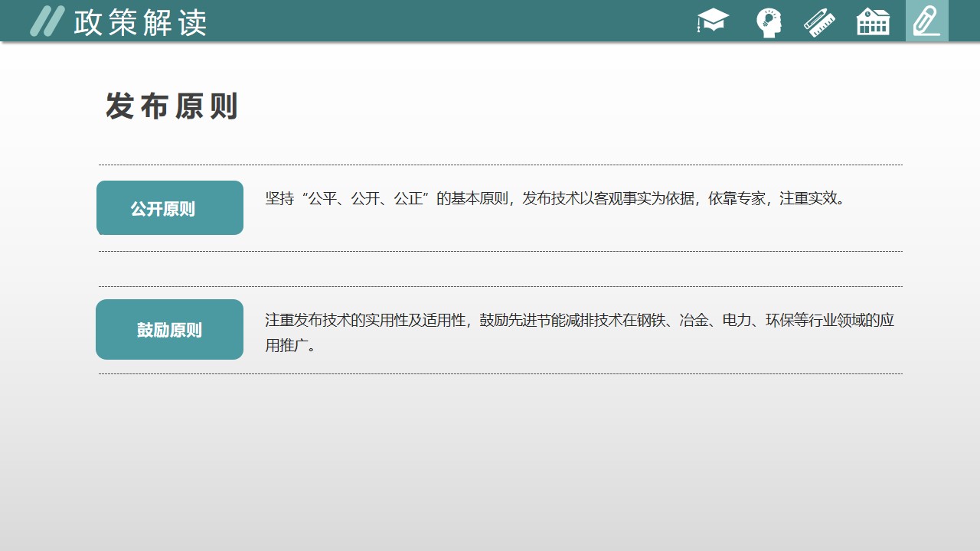Click the bottom dotted line below 鼓励原则

tap(500, 373)
